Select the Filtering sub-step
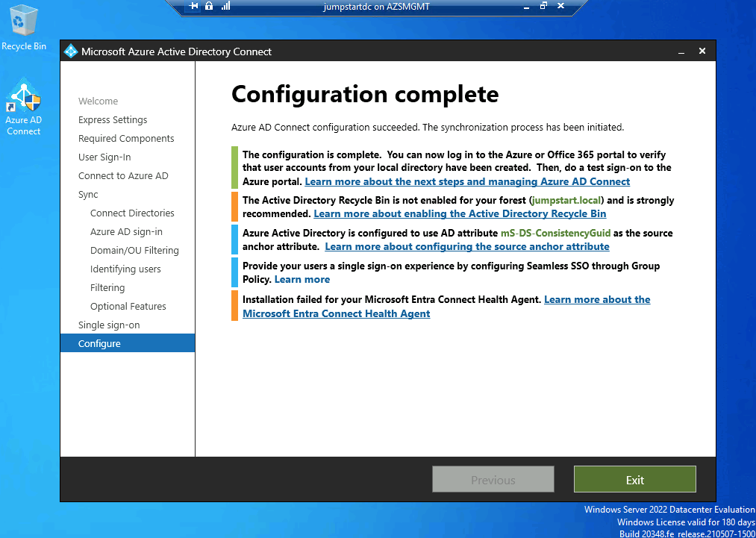Screen dimensions: 756x538 point(107,288)
